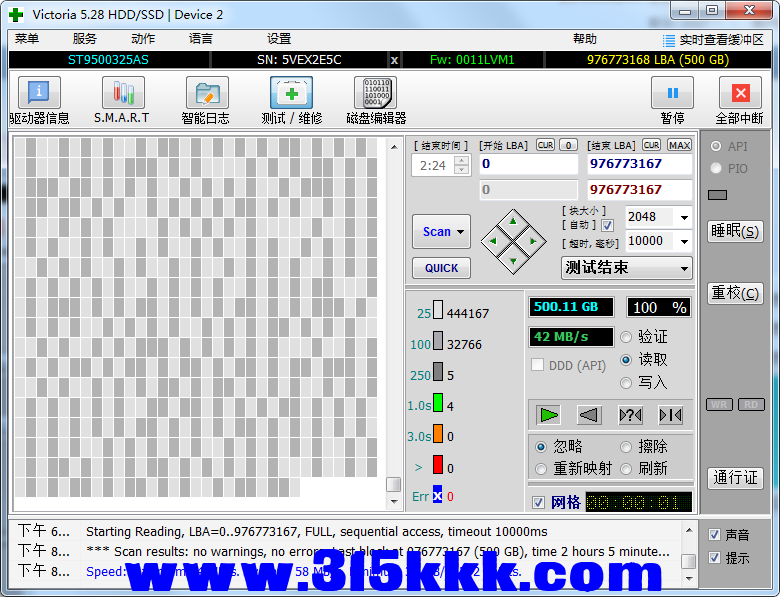
Task: Click the start LBA input field
Action: point(529,164)
